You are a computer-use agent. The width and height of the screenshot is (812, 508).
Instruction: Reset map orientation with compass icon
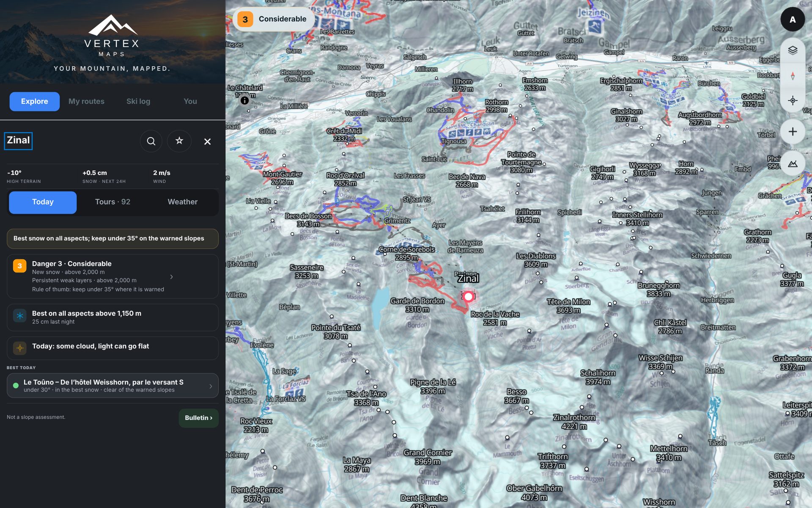793,76
